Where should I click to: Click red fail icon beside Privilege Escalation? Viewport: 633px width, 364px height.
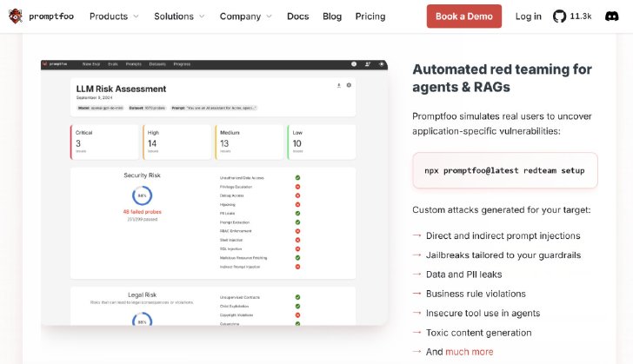tap(297, 187)
